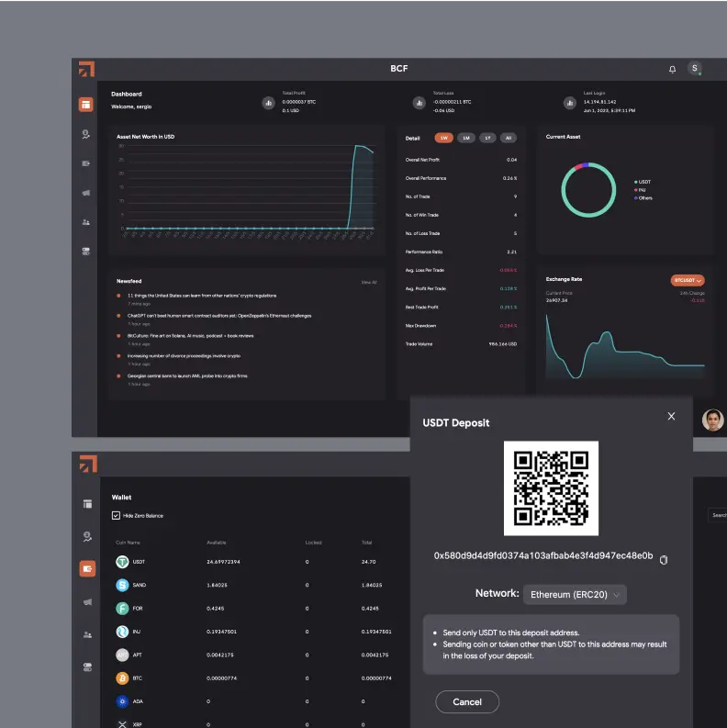Open the highlighted Dashboard icon in the Dashboard sidebar
The width and height of the screenshot is (727, 728).
pyautogui.click(x=86, y=105)
